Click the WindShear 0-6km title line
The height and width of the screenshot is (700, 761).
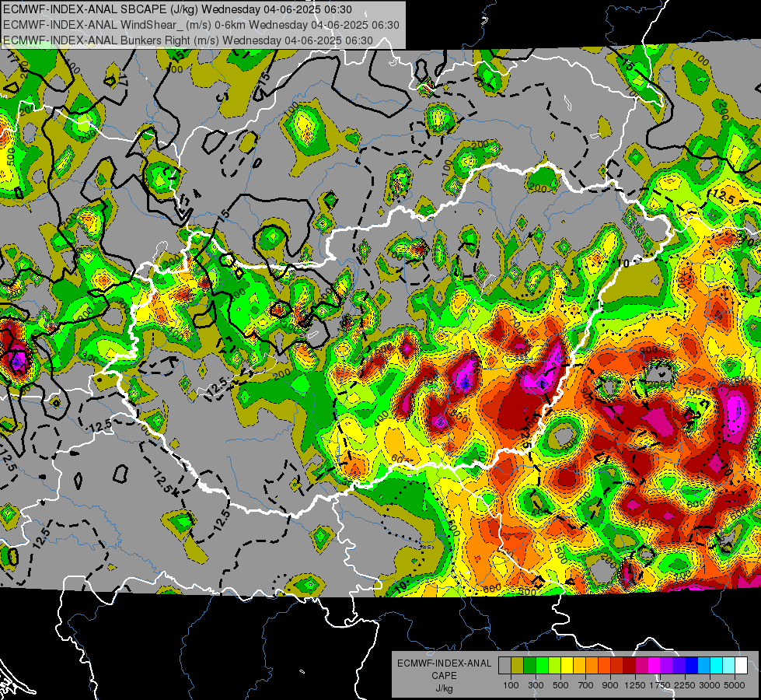click(201, 25)
